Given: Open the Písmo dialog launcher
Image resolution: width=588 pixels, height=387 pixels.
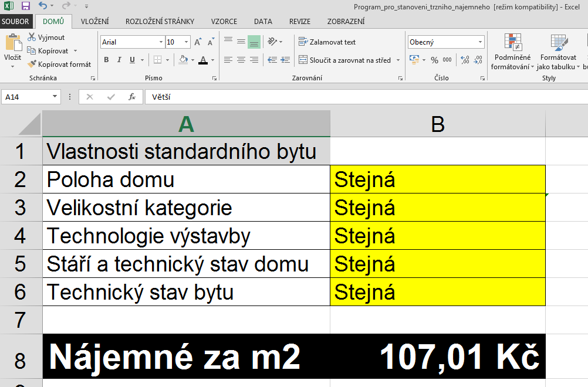Looking at the screenshot, I should click(215, 79).
